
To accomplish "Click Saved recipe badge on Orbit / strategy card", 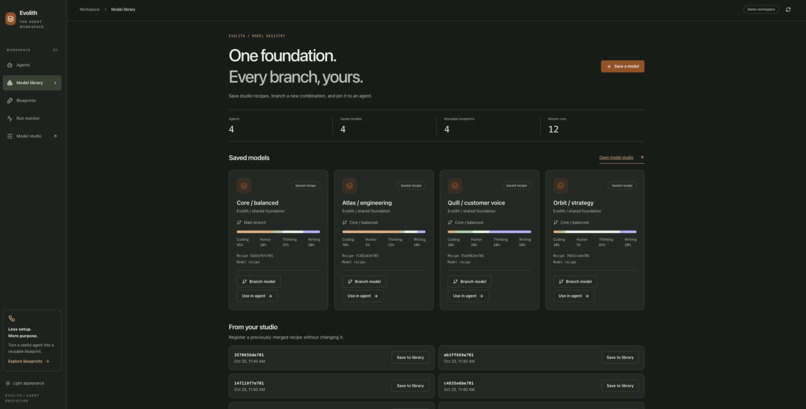I will click(622, 185).
